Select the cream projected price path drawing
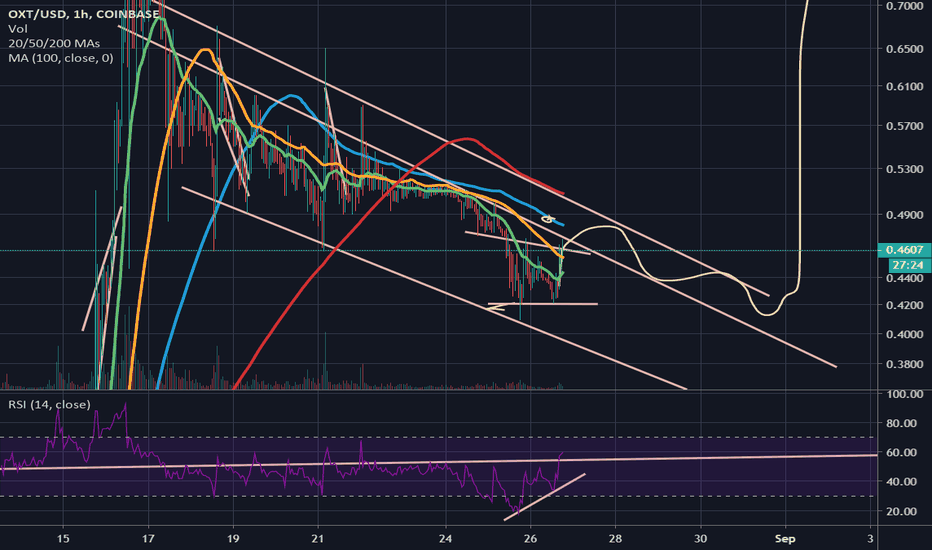 click(x=801, y=178)
